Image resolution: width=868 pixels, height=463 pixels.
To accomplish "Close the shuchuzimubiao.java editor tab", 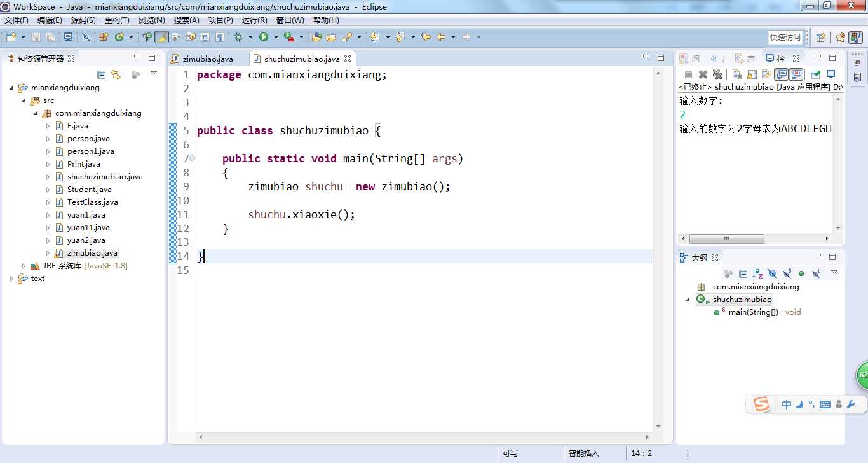I will (x=348, y=59).
